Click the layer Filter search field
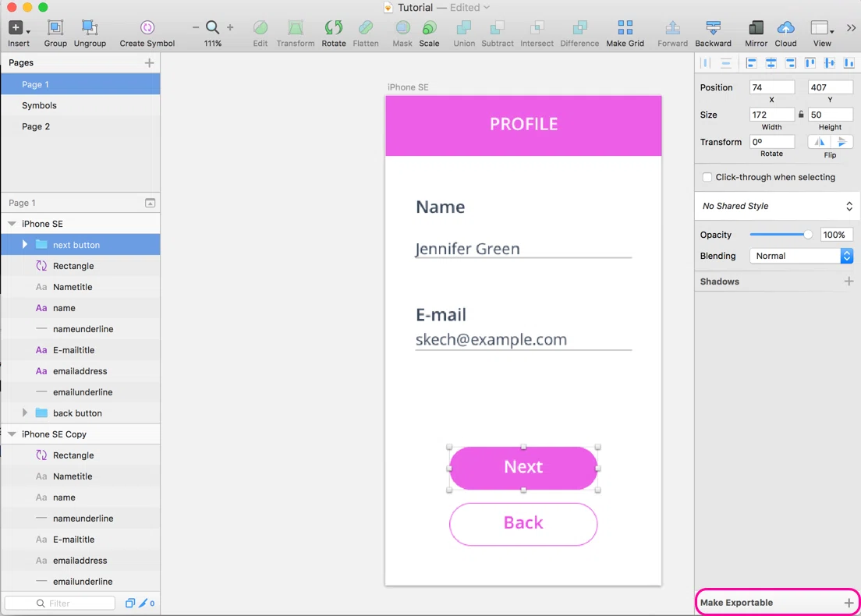This screenshot has height=616, width=861. tap(60, 603)
